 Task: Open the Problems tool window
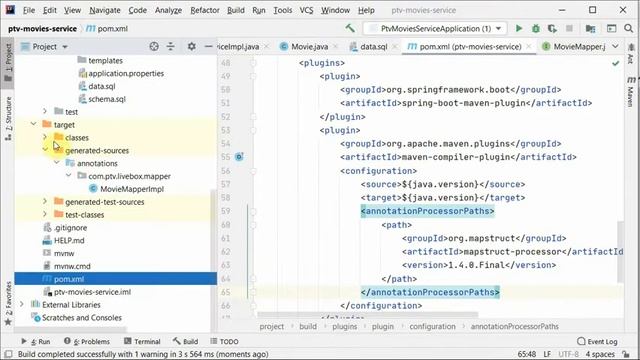(x=87, y=341)
